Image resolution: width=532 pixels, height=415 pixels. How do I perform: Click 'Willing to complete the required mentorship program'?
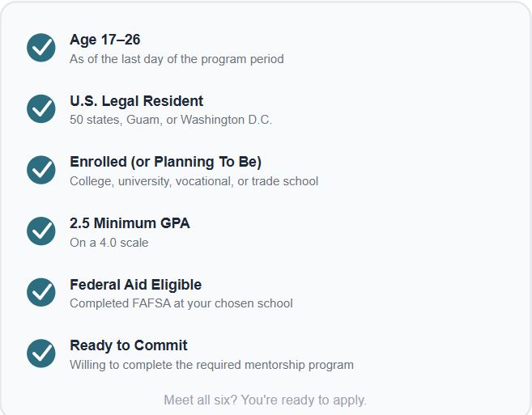point(211,365)
